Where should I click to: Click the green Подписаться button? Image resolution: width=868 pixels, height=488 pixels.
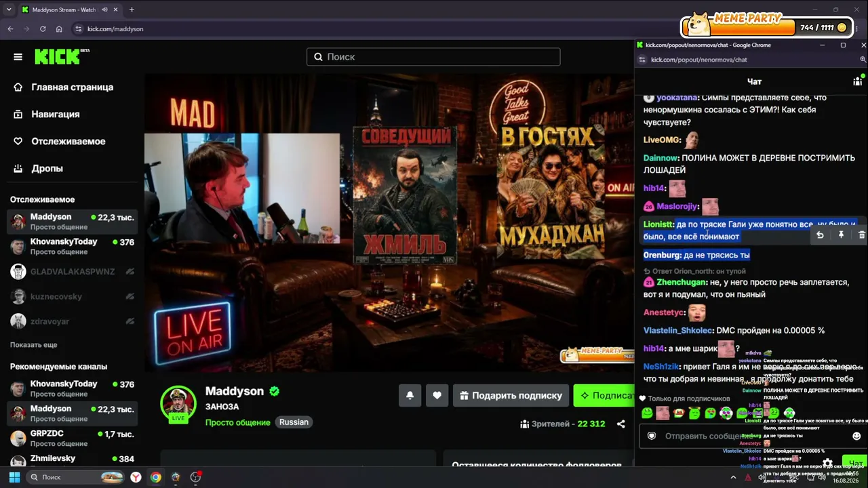click(604, 395)
